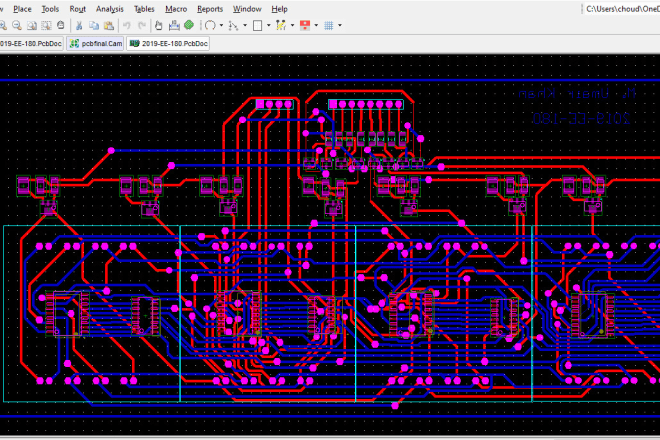Select the mirrored 'M. Umair Khan' text on board
Viewport: 660px width, 440px height.
coord(577,94)
